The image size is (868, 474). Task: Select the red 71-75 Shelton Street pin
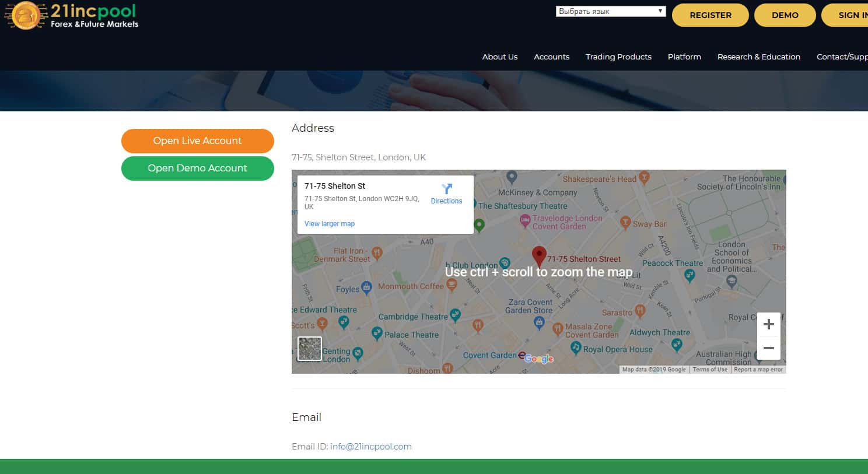(539, 256)
